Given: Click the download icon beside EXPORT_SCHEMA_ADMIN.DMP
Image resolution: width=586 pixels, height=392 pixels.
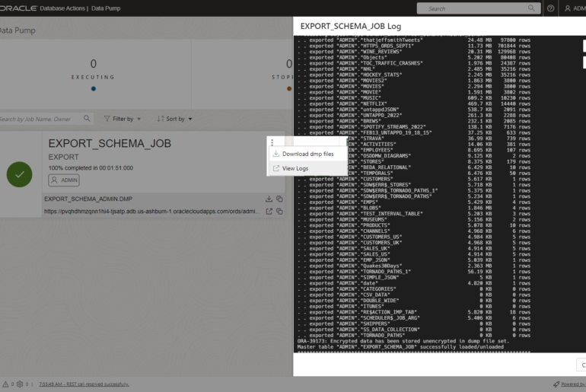Looking at the screenshot, I should [x=269, y=199].
